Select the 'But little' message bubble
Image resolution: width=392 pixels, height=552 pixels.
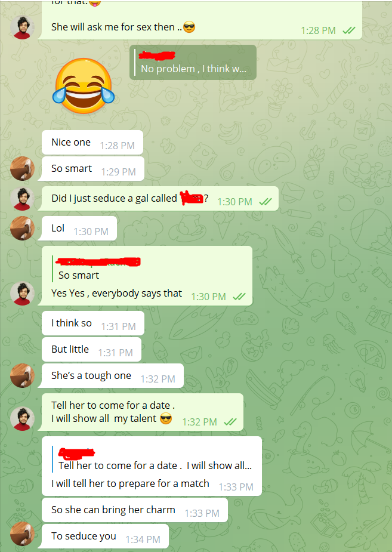pos(91,350)
